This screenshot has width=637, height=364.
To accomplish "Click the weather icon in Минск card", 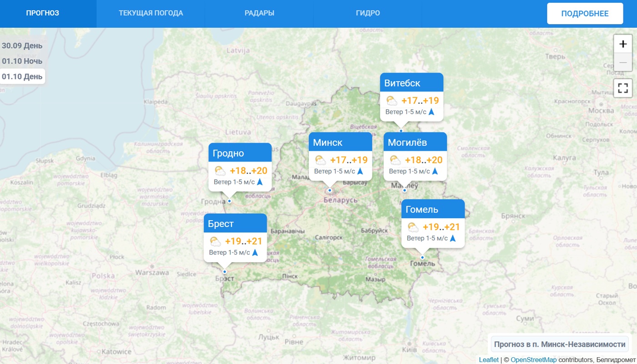I will tap(320, 160).
